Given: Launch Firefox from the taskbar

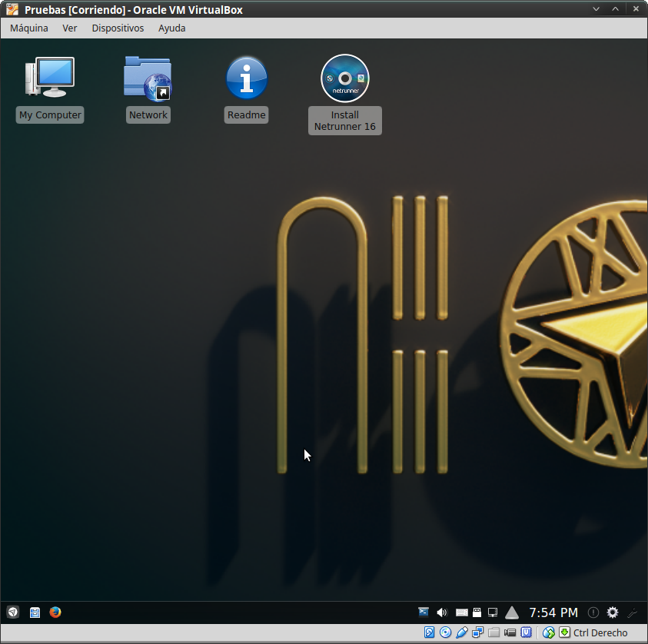Looking at the screenshot, I should [x=55, y=612].
